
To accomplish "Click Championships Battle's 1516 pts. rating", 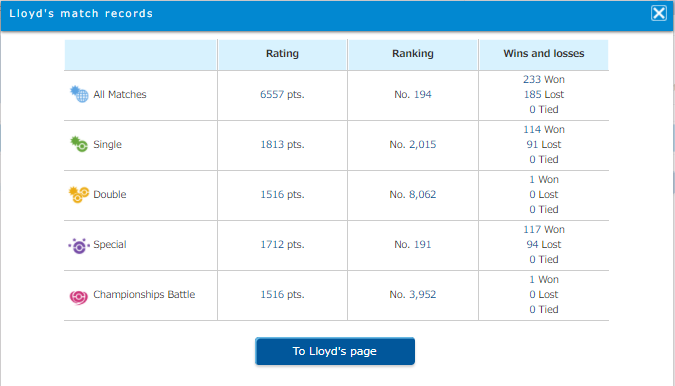I will click(x=282, y=294).
